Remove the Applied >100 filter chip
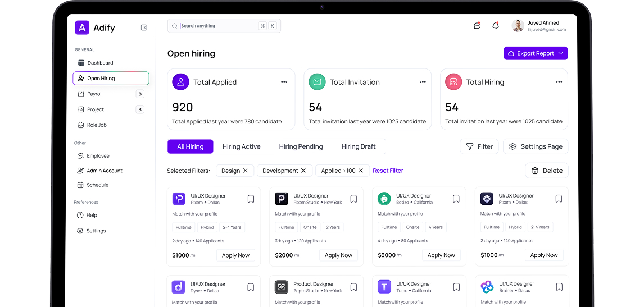Screen dimensions: 644x307 (x=361, y=171)
